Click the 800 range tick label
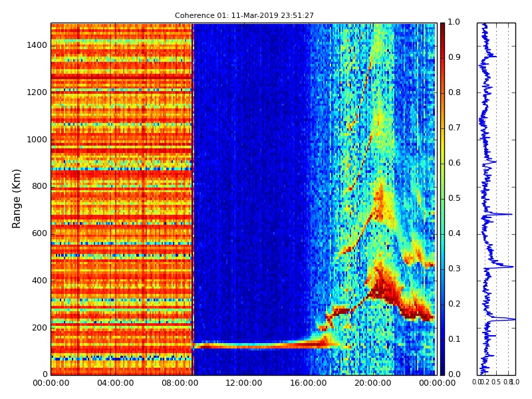 click(39, 186)
